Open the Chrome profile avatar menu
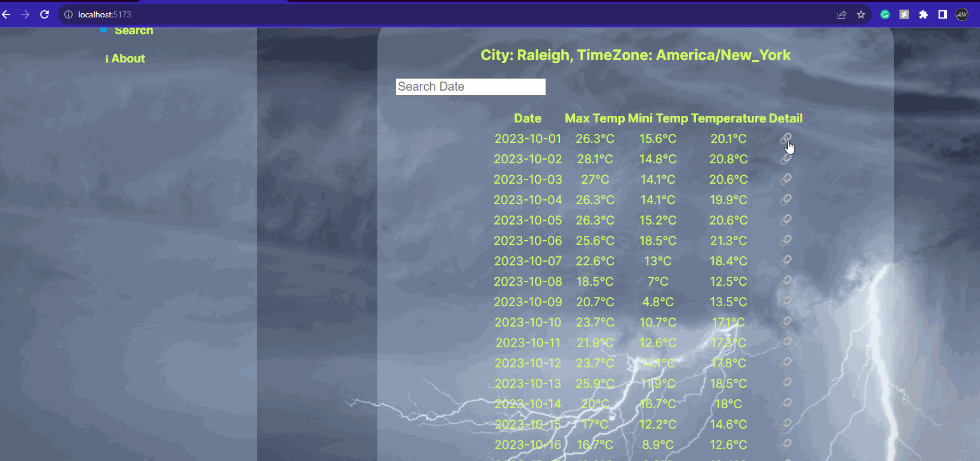The width and height of the screenshot is (980, 461). click(x=962, y=14)
